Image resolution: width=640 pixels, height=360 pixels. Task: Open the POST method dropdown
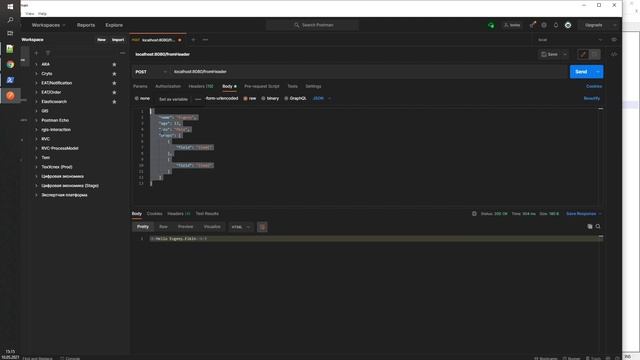point(151,72)
